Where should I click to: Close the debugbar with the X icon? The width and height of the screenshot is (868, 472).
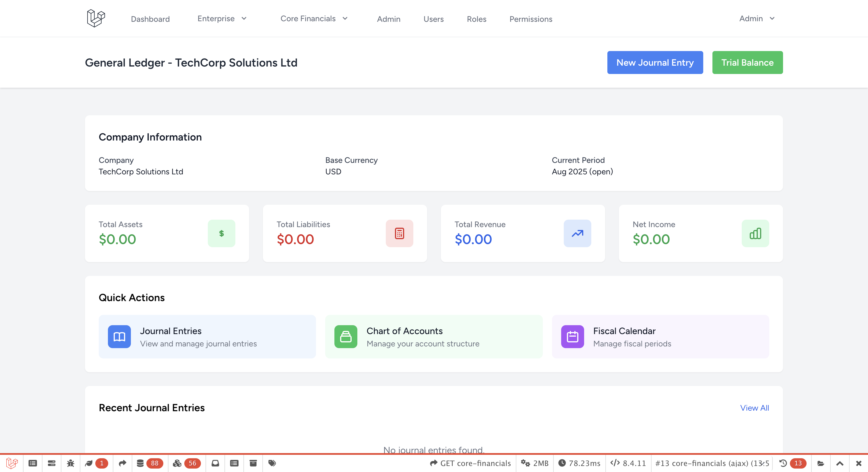click(x=859, y=463)
